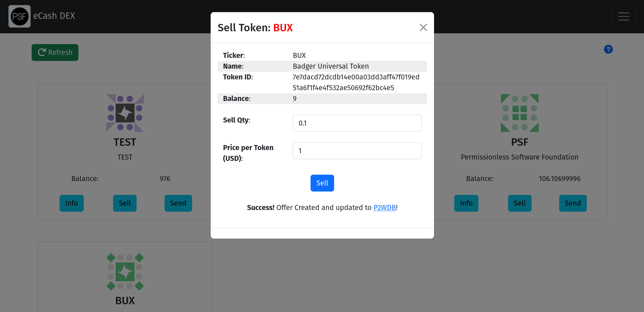Screen dimensions: 644x312
Task: Click the PSF logo in the navbar
Action: tap(19, 16)
